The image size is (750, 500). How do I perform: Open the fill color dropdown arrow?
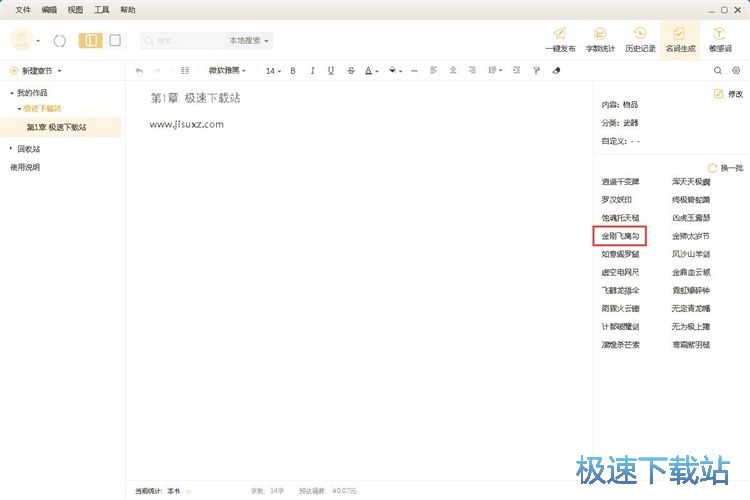[x=400, y=71]
